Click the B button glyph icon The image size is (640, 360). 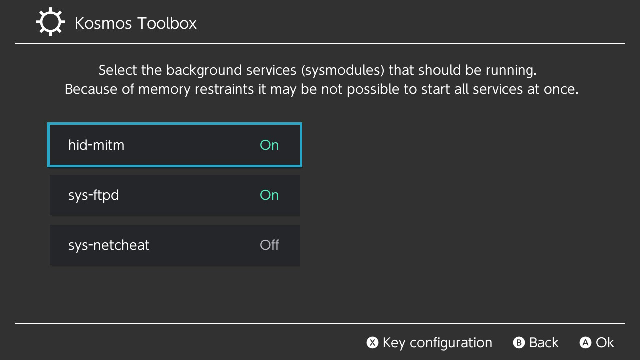click(x=519, y=342)
